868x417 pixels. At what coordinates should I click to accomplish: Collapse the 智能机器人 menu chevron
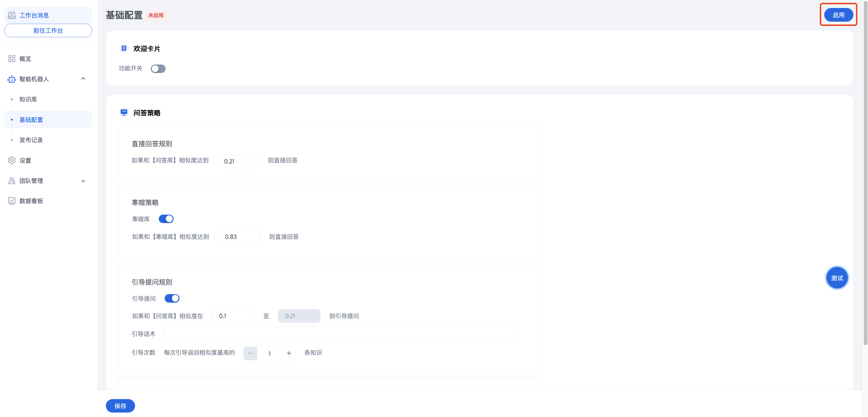[x=83, y=79]
